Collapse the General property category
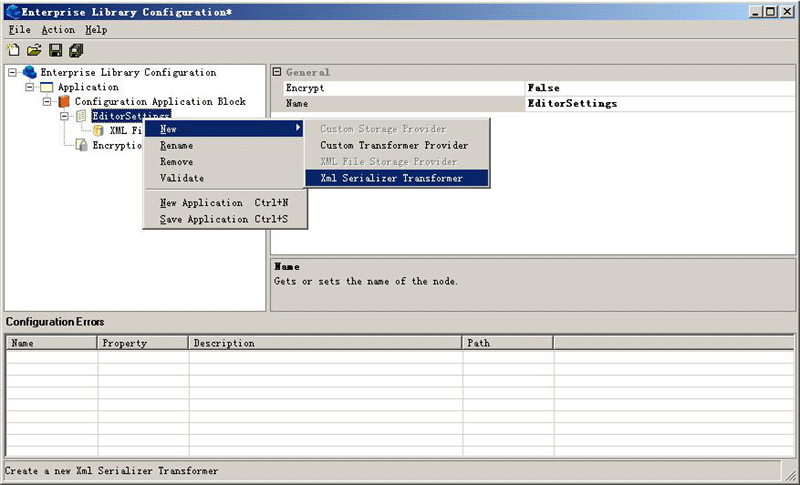The width and height of the screenshot is (800, 485). [278, 73]
